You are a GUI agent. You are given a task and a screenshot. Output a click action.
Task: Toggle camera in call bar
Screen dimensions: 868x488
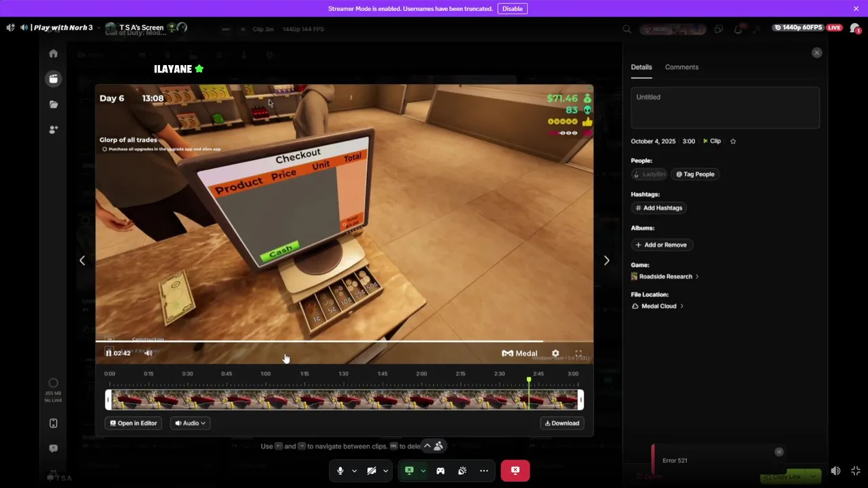[x=372, y=470]
